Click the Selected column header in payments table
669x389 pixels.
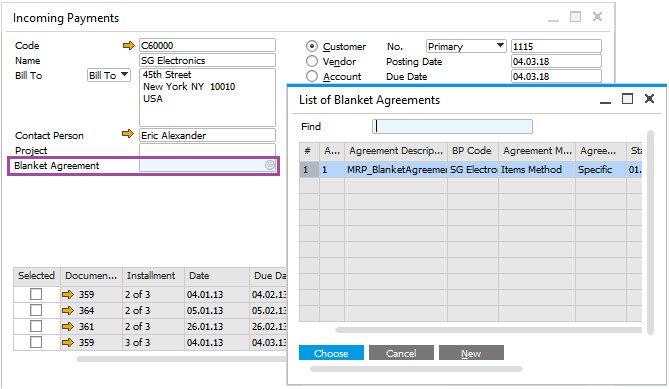click(x=37, y=276)
